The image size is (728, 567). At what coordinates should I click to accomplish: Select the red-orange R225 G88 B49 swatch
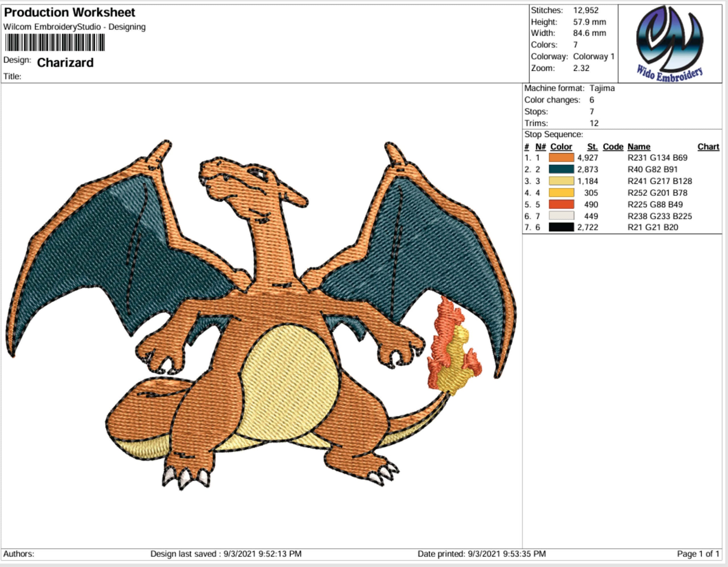pyautogui.click(x=561, y=204)
